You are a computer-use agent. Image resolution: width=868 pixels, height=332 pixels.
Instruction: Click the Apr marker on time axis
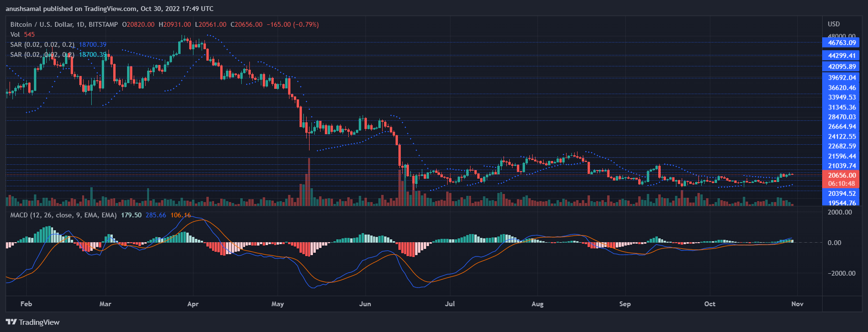tap(193, 304)
